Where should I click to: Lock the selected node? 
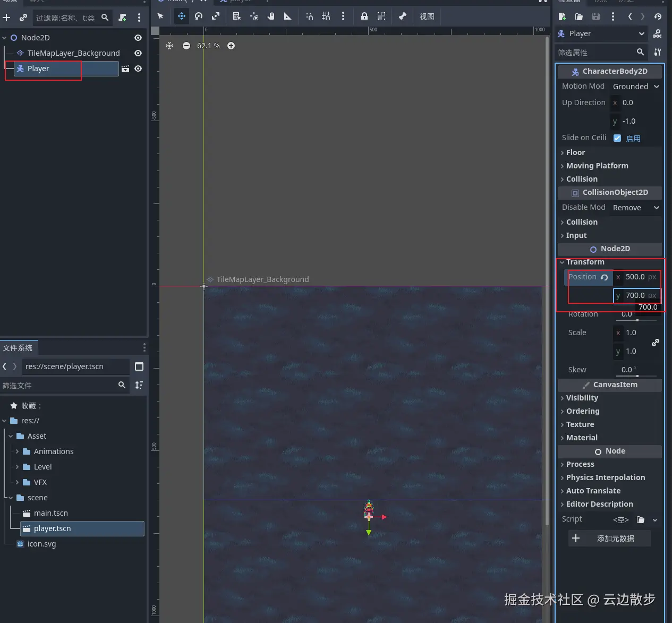364,16
